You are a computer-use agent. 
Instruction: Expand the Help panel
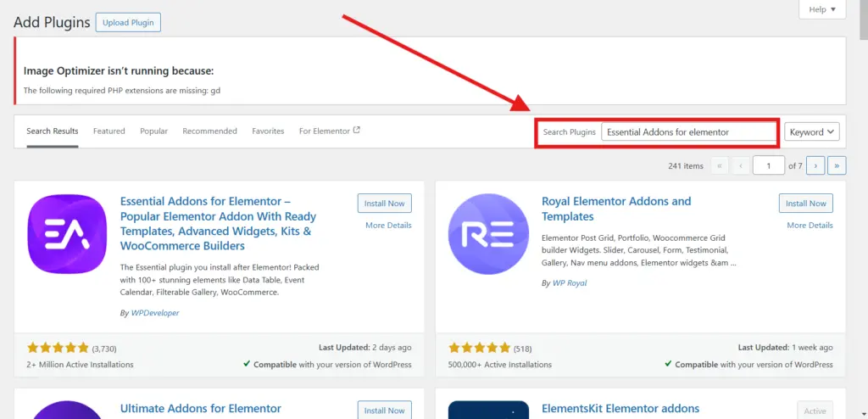click(822, 9)
